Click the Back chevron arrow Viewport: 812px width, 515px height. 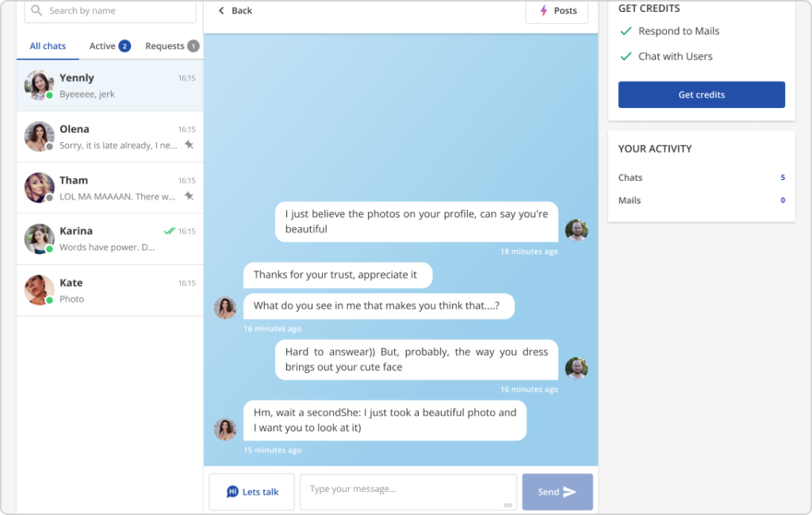click(x=221, y=11)
